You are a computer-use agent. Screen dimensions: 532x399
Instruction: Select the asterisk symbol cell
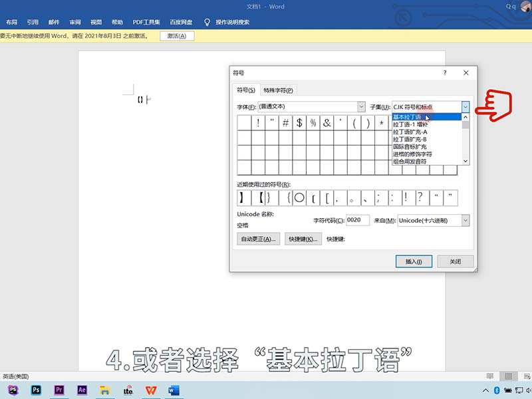tap(382, 123)
